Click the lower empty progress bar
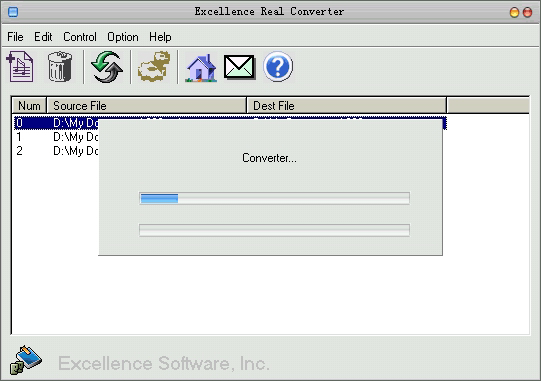The width and height of the screenshot is (541, 381). 274,230
